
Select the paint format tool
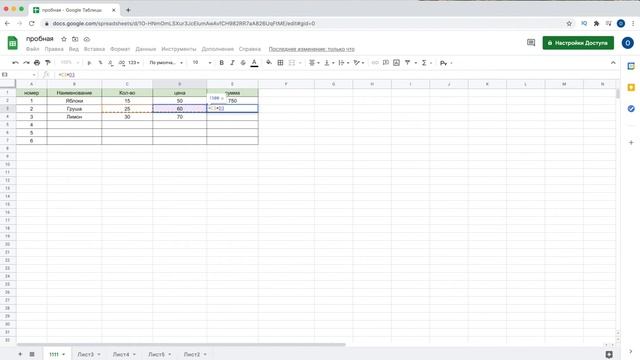point(48,63)
